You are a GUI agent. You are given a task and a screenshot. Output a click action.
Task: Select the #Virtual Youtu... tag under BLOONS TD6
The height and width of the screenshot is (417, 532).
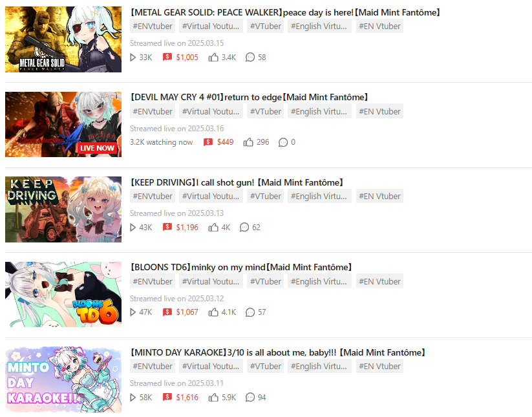[x=210, y=281]
